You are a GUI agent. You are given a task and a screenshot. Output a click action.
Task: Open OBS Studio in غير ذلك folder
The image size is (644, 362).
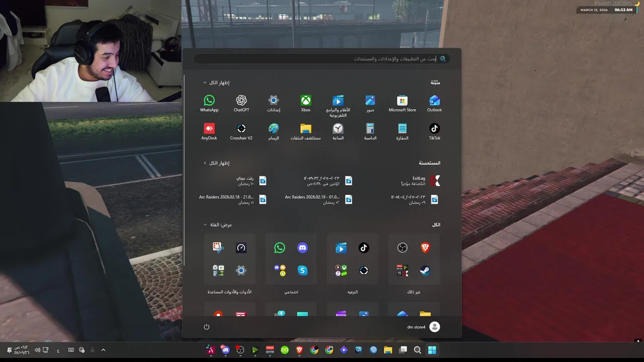403,248
